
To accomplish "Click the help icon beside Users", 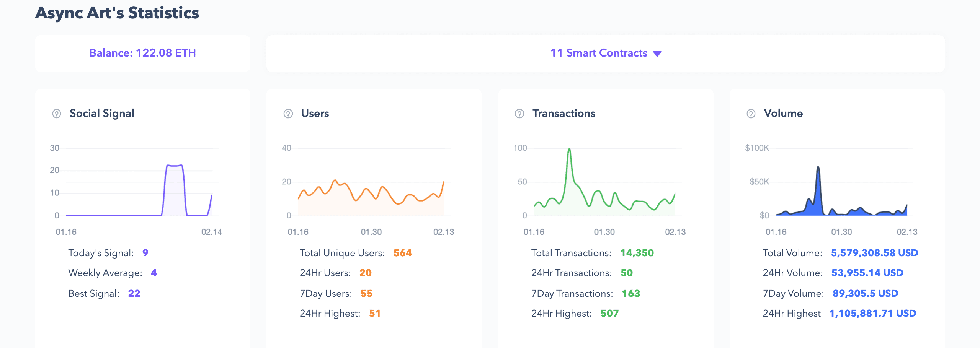I will pyautogui.click(x=288, y=114).
